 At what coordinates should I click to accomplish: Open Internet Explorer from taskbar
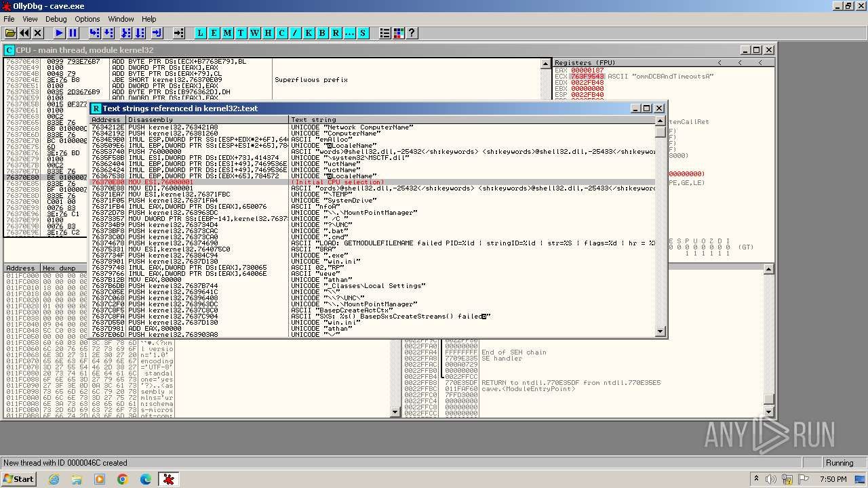click(54, 479)
